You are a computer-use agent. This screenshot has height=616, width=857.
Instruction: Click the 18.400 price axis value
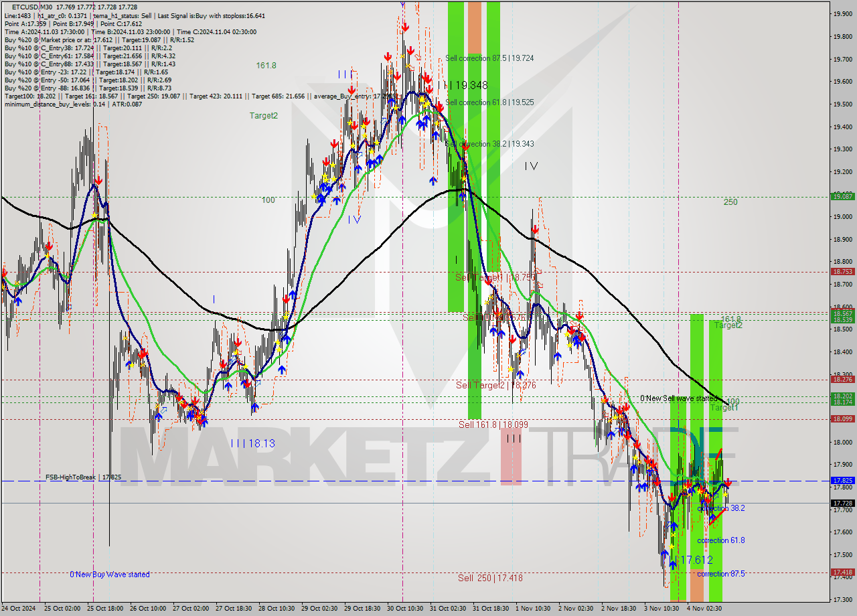[842, 352]
